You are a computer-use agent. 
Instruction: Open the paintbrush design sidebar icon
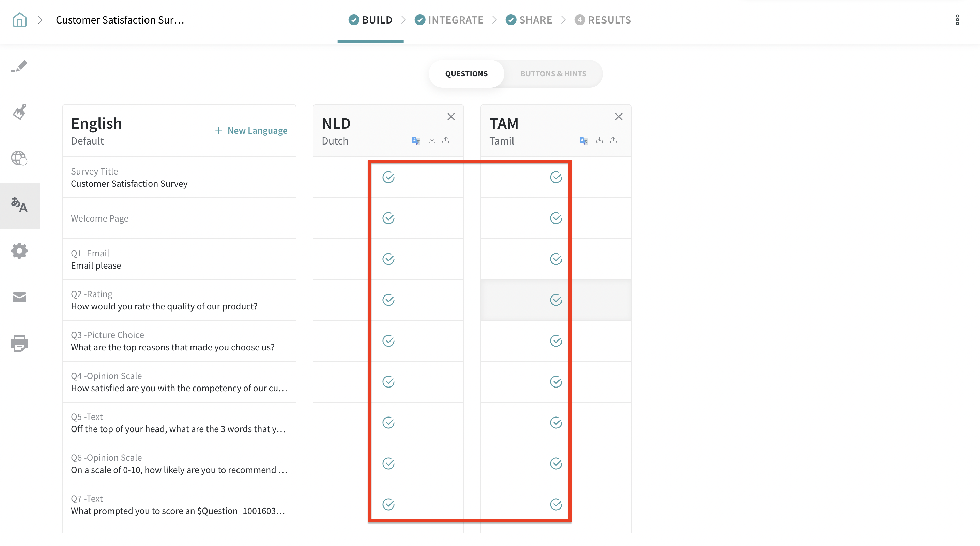pos(19,112)
